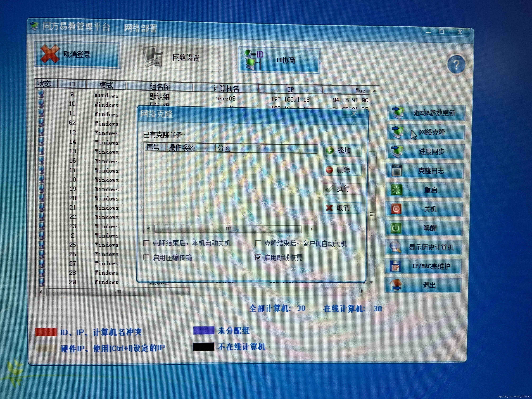Click the red minus Delete icon
Viewport: 532px width, 399px height.
pyautogui.click(x=329, y=170)
